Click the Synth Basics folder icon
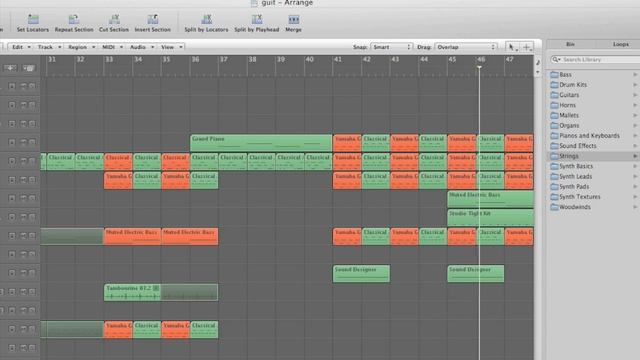This screenshot has width=640, height=360. 554,166
